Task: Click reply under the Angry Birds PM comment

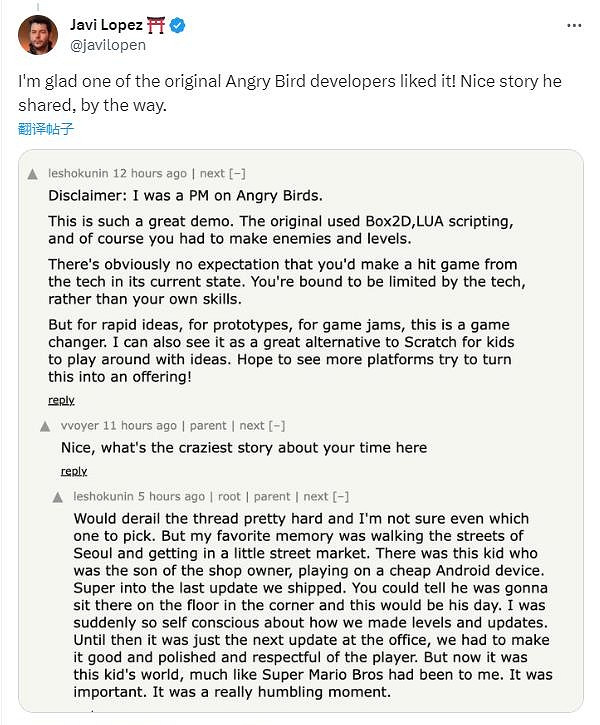Action: tap(61, 400)
